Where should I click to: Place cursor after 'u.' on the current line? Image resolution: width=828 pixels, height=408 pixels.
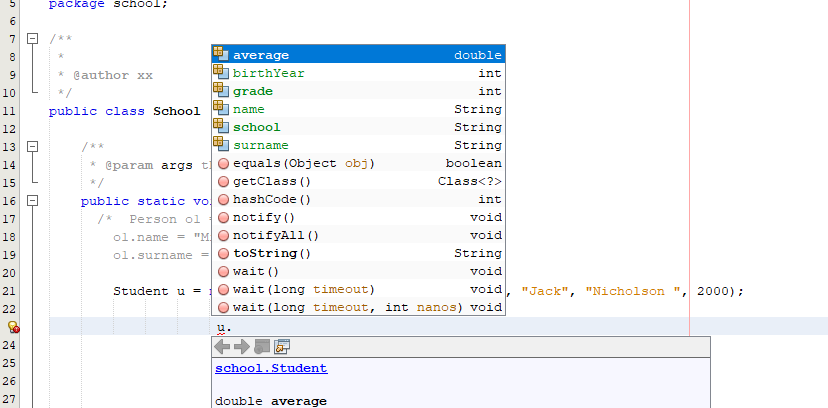[x=233, y=327]
